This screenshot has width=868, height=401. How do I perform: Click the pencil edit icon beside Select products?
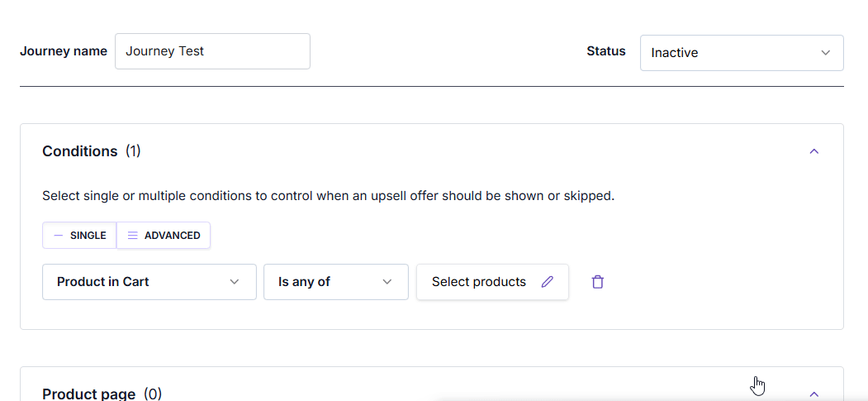[x=547, y=282]
